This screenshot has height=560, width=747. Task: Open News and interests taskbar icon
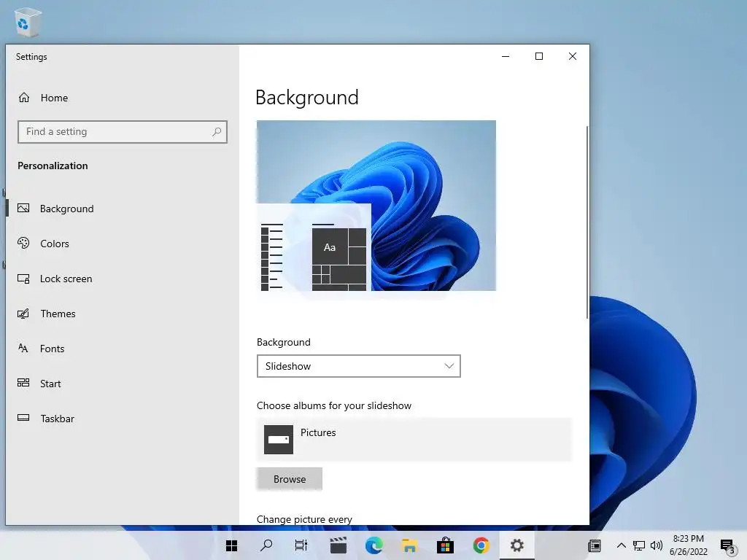pyautogui.click(x=595, y=545)
